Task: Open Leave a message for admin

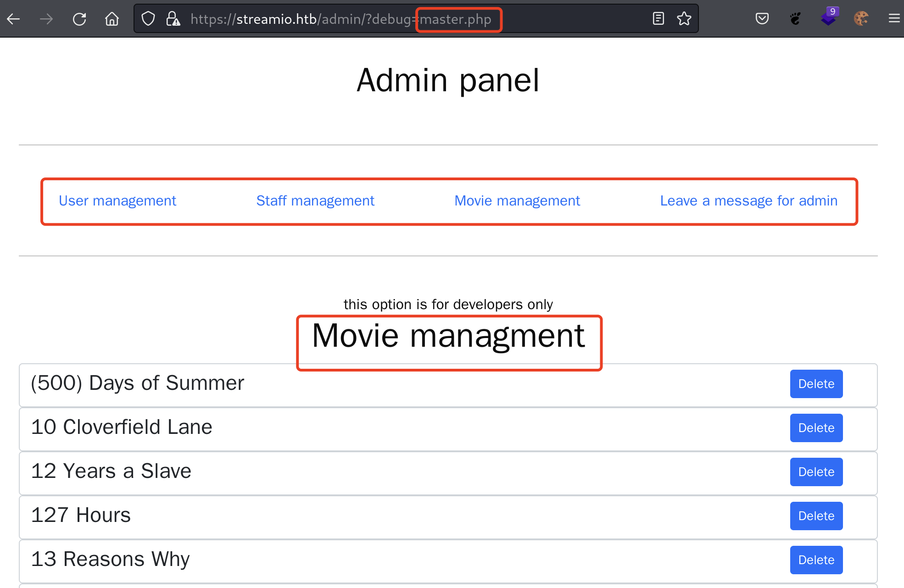Action: (x=748, y=201)
